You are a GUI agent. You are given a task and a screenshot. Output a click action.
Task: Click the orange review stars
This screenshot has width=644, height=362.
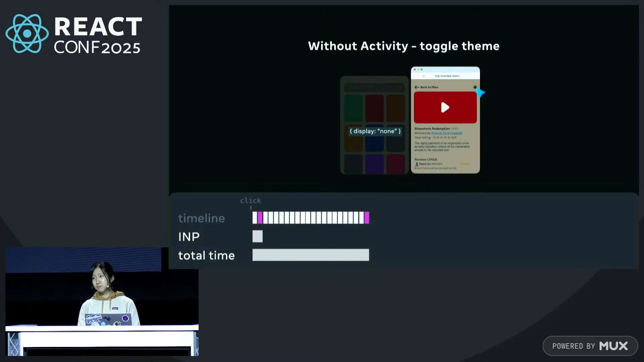point(465,164)
